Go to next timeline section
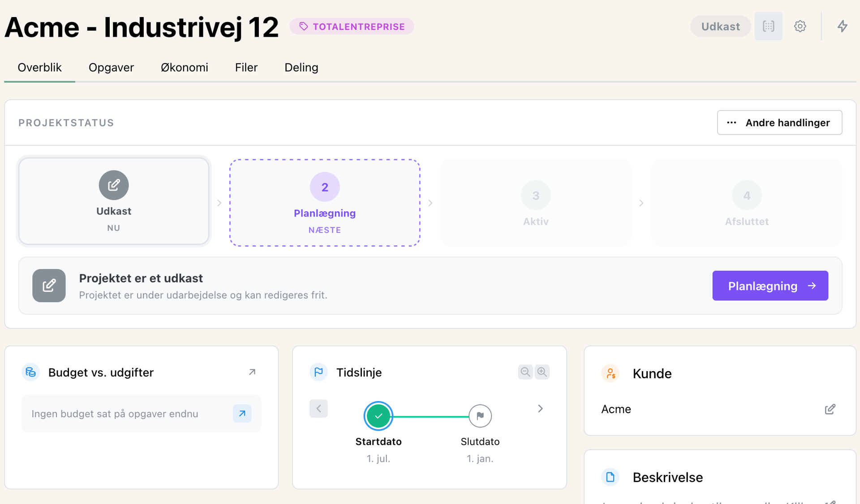Screen dimensions: 860x504 (x=540, y=409)
